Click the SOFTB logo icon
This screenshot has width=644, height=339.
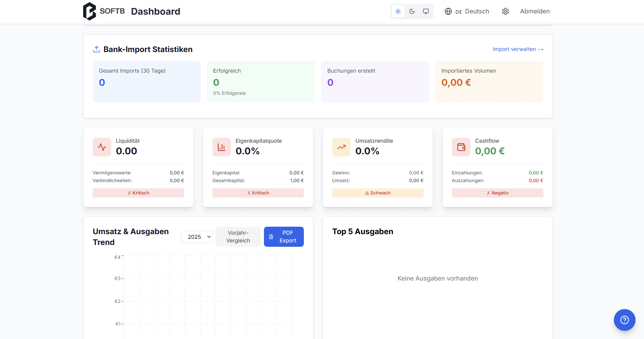pyautogui.click(x=89, y=11)
